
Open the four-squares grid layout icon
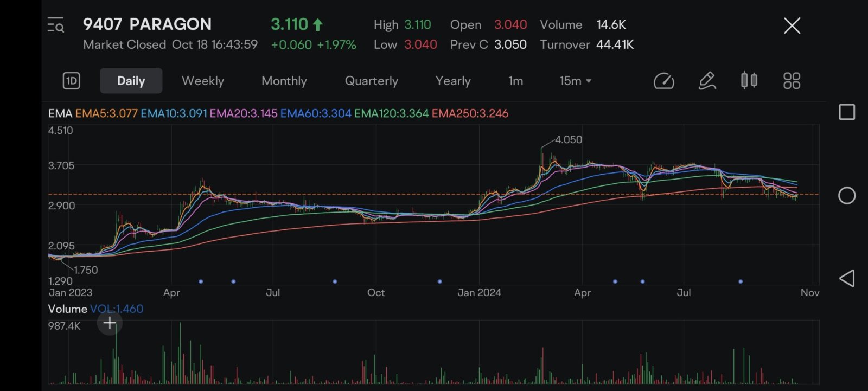tap(792, 81)
